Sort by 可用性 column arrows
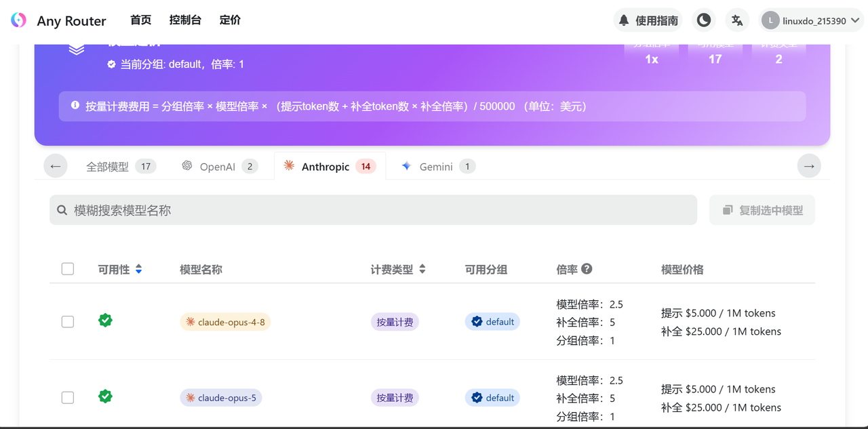868x429 pixels. [x=139, y=269]
